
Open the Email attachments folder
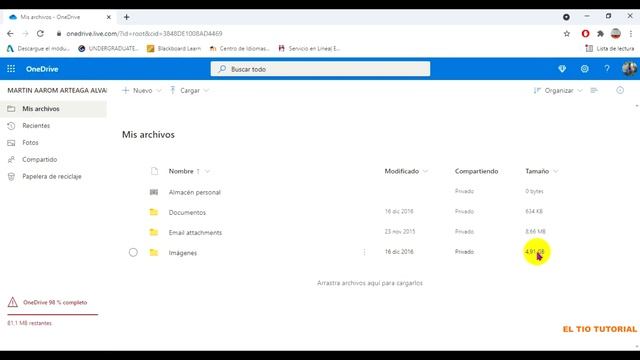195,232
